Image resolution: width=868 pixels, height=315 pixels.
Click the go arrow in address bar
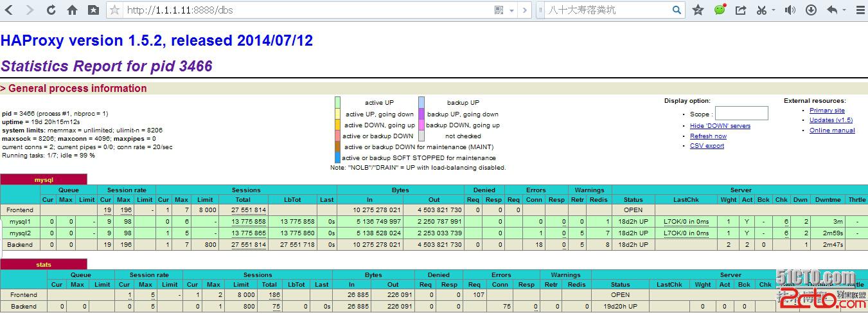point(524,10)
